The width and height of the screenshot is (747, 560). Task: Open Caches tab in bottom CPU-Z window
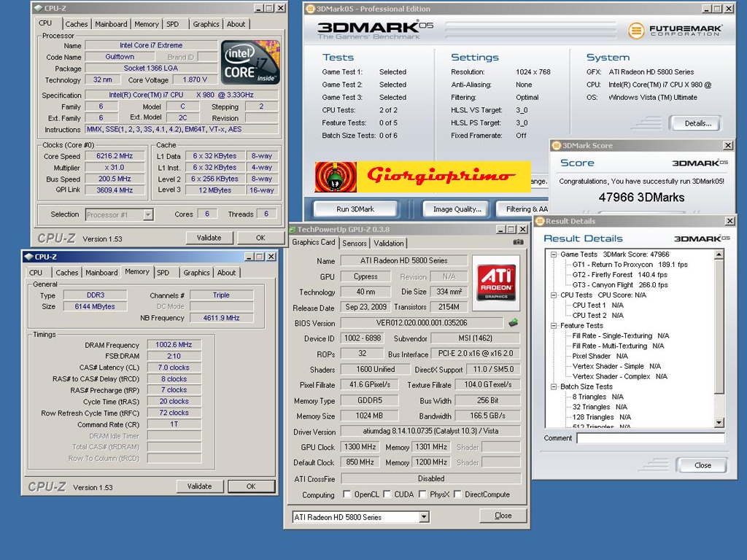point(66,273)
